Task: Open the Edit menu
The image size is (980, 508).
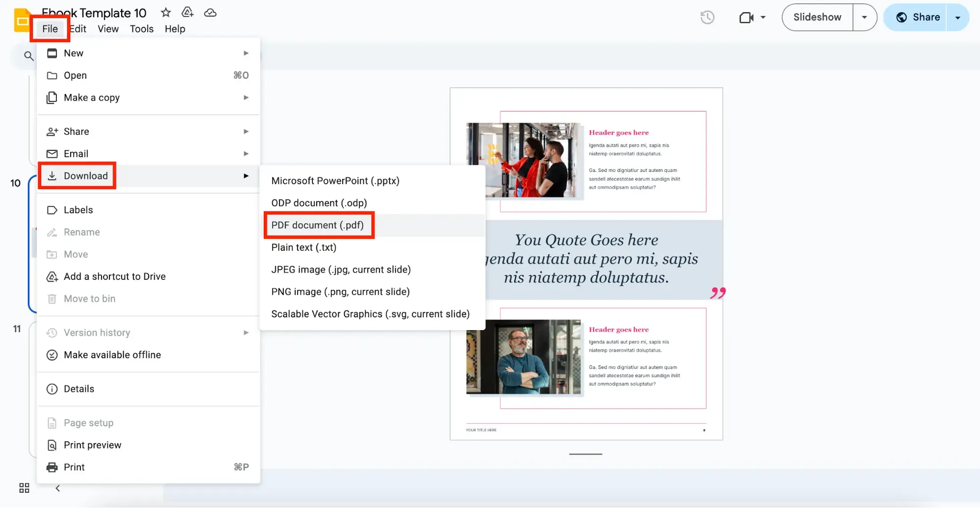Action: click(x=78, y=29)
